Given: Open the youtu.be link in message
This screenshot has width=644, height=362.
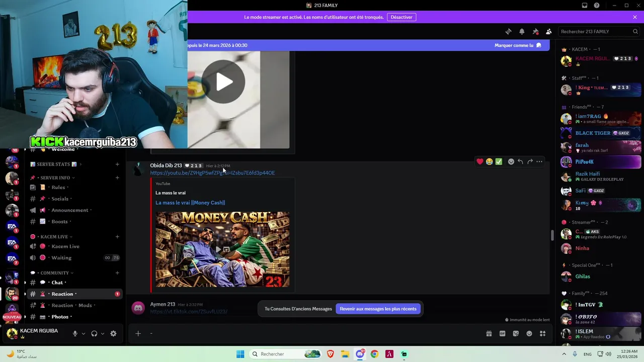Looking at the screenshot, I should [212, 173].
